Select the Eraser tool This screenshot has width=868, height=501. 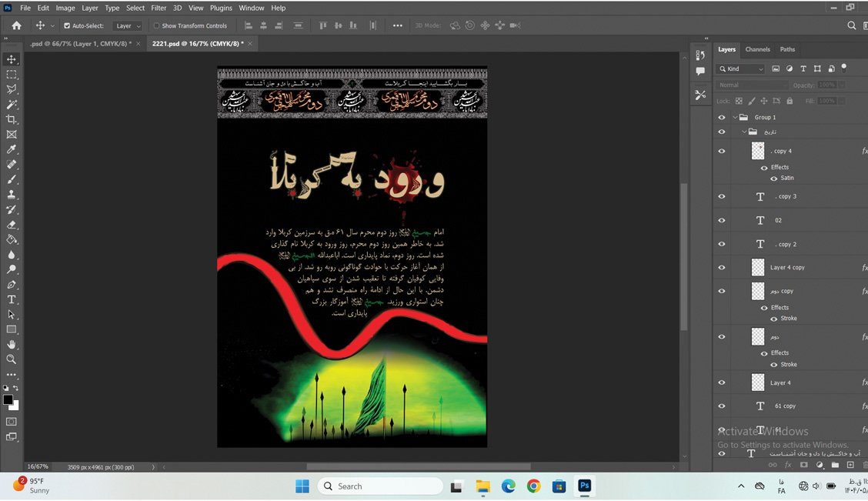11,224
